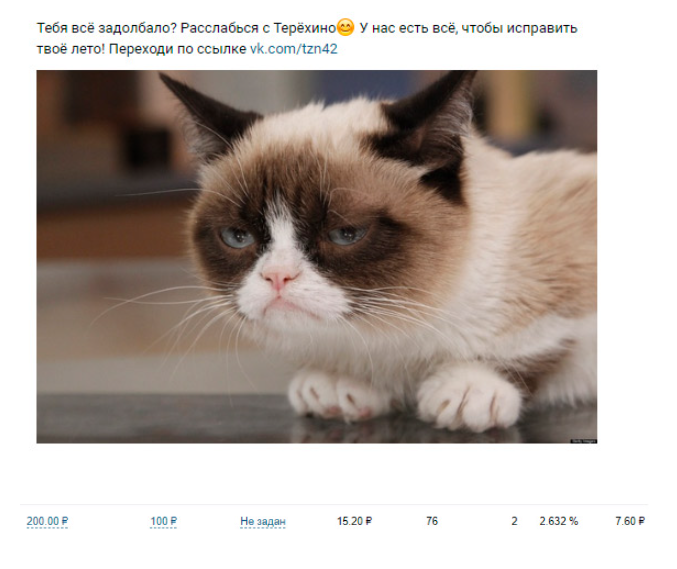Screen dimensions: 677x569
Task: Change the 100 ₽ setting
Action: [163, 522]
